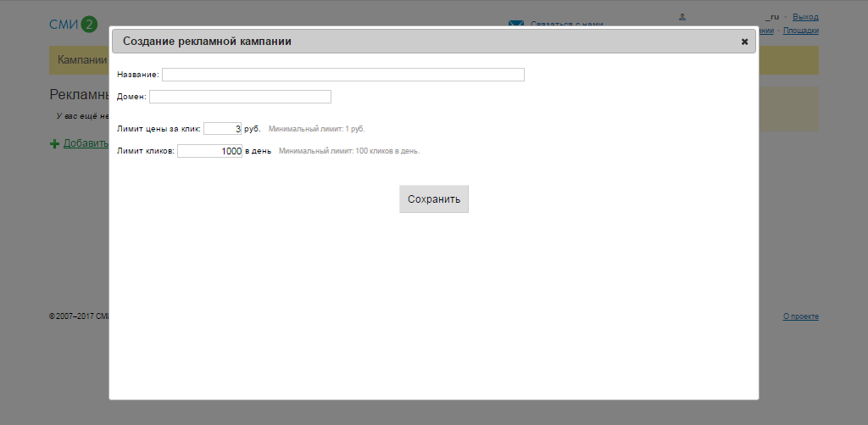Focus the Название input field

342,75
